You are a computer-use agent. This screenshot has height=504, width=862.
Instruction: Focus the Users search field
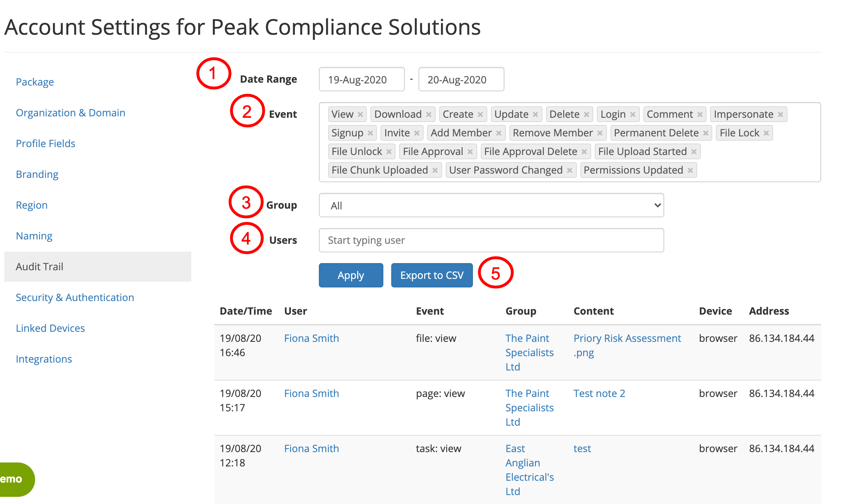pyautogui.click(x=491, y=240)
